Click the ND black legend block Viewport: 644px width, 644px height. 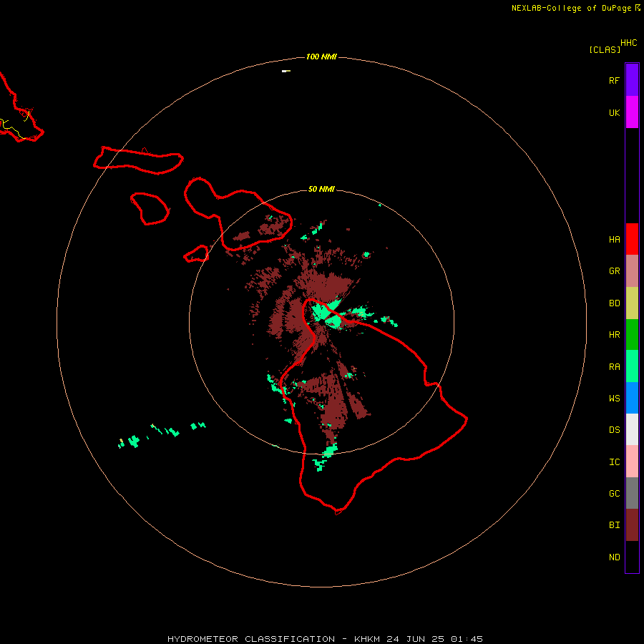click(x=632, y=557)
